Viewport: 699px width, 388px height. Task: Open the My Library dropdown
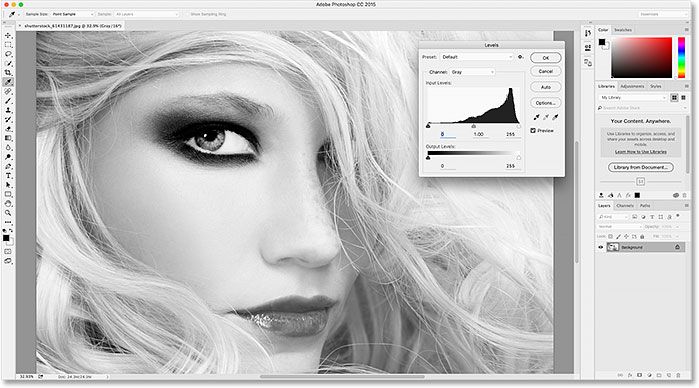pos(633,97)
